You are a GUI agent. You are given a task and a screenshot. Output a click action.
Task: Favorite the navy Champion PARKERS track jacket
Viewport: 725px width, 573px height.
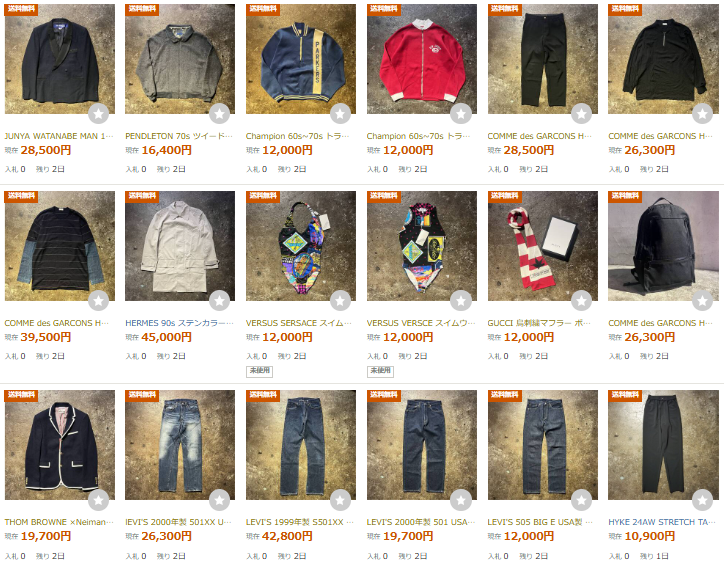pos(340,113)
